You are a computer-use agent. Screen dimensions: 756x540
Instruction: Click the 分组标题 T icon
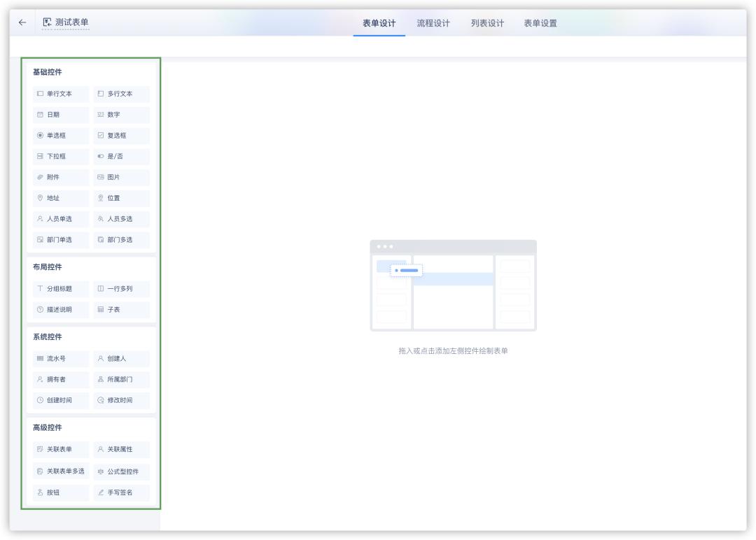coord(40,289)
